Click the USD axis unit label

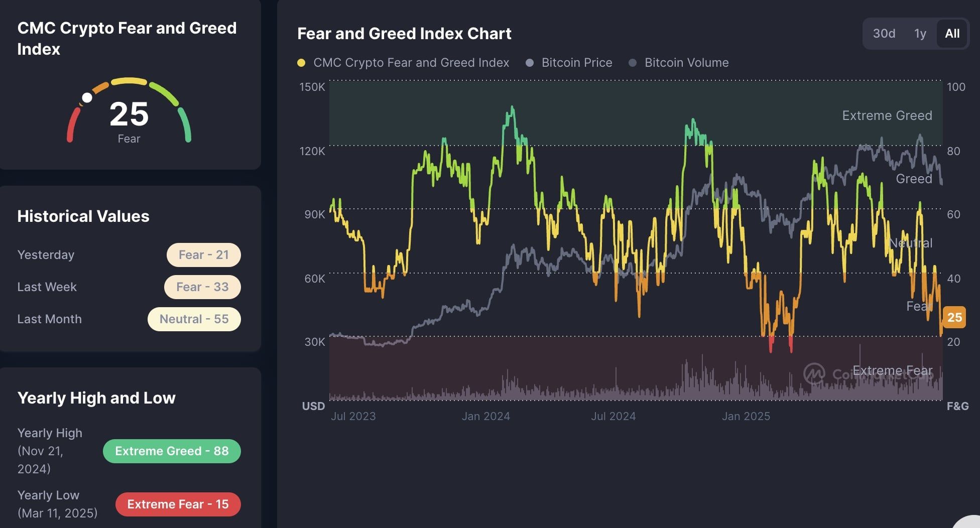click(313, 406)
